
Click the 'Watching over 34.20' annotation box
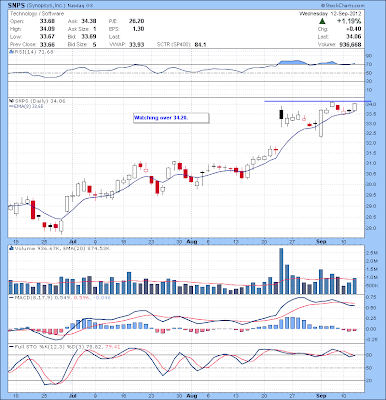[171, 118]
